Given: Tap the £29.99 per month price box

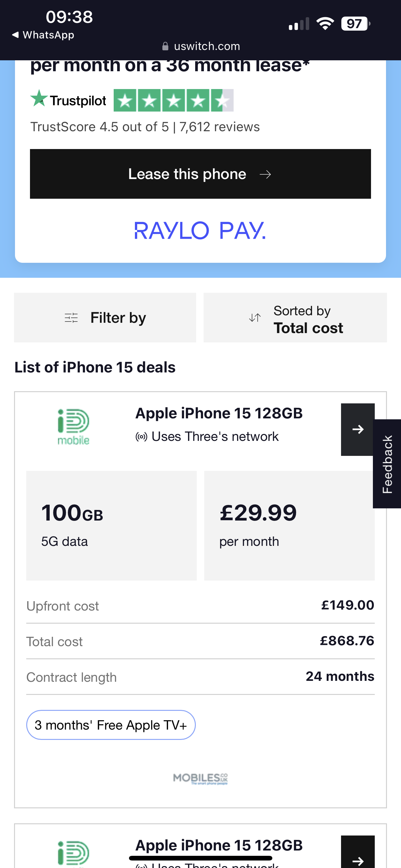Looking at the screenshot, I should coord(289,525).
